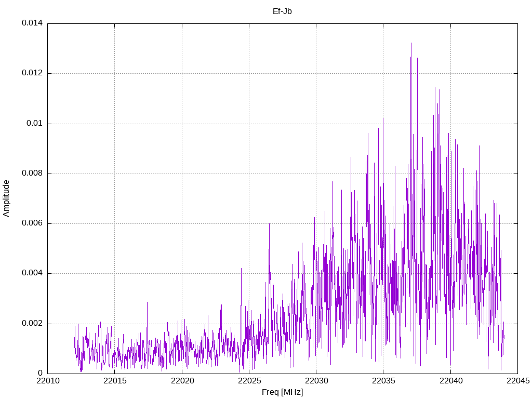Click the "Freq [MHz]" x-axis label
Viewport: 532px width, 399px height.
point(282,392)
